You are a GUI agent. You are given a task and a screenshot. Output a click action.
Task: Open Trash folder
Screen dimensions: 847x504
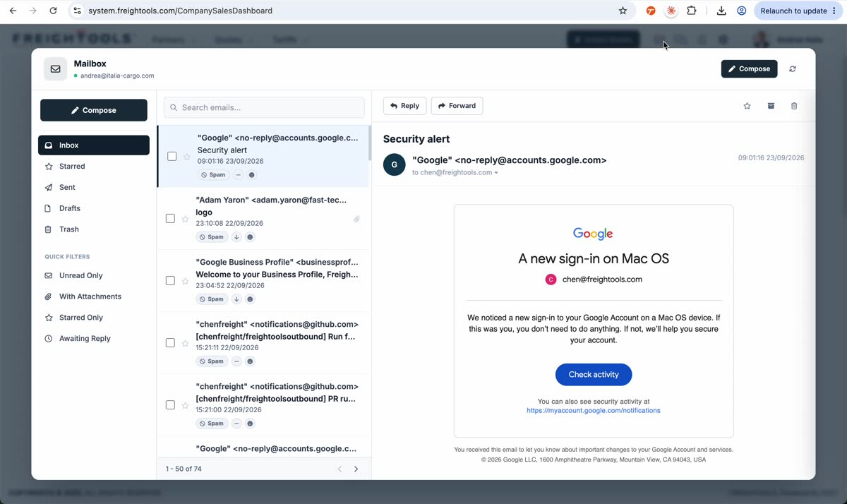[94, 229]
